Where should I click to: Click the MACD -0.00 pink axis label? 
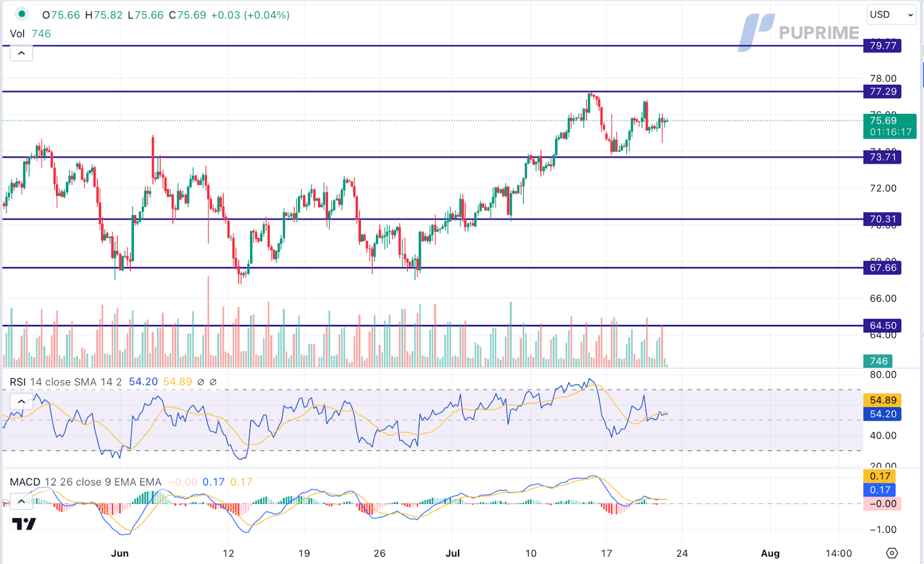[x=882, y=503]
